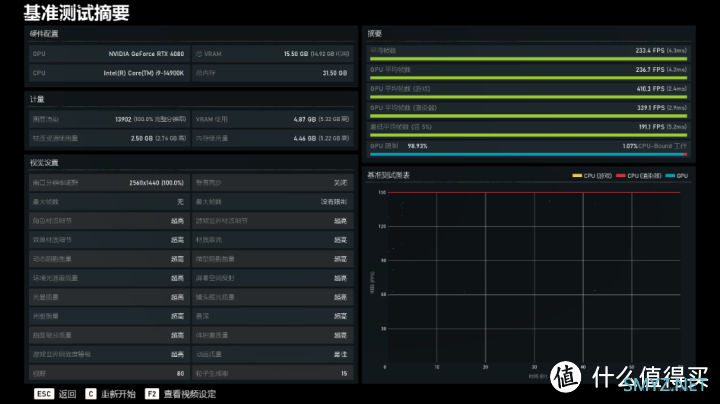Click the 233.4 FPS average framerate bar
Viewport: 720px width, 404px height.
[528, 59]
